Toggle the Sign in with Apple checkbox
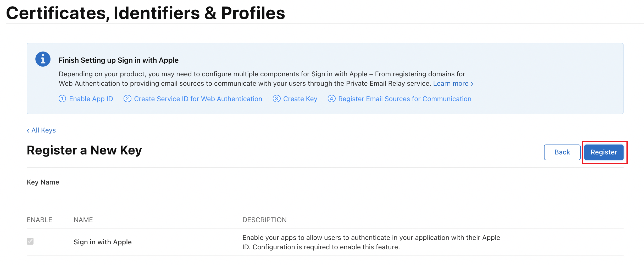Image resolution: width=644 pixels, height=265 pixels. 30,241
